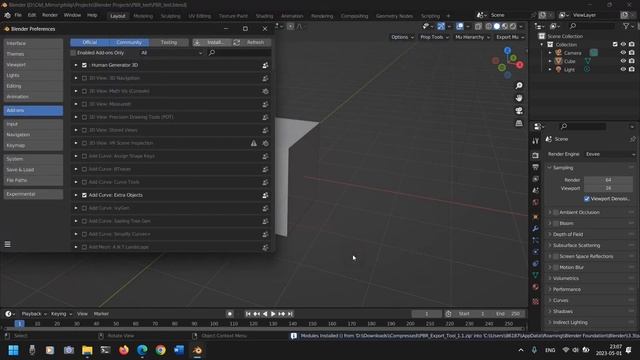Click the pan hand icon in viewport
The image size is (640, 360).
(519, 98)
